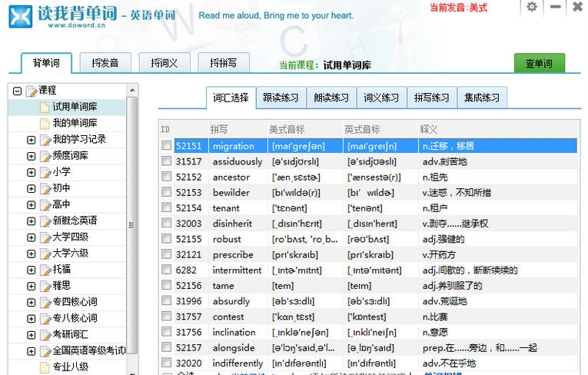Select checkbox for disinherit
588x375 pixels.
click(x=166, y=223)
